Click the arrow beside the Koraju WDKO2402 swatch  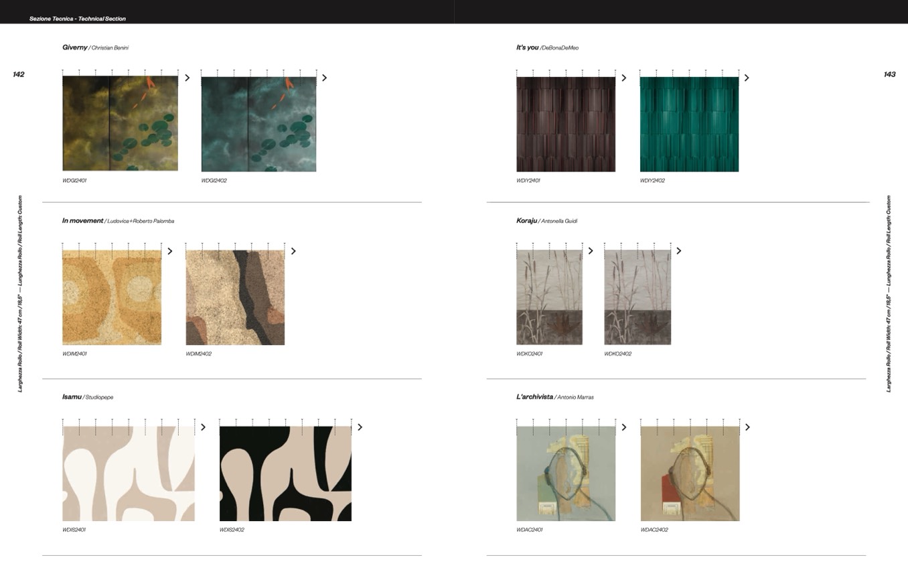point(679,251)
